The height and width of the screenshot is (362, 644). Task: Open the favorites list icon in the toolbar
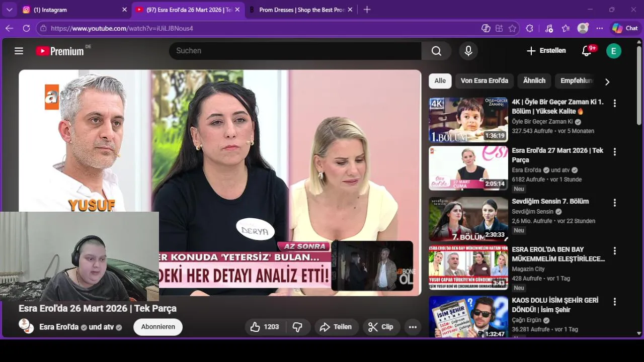click(566, 28)
